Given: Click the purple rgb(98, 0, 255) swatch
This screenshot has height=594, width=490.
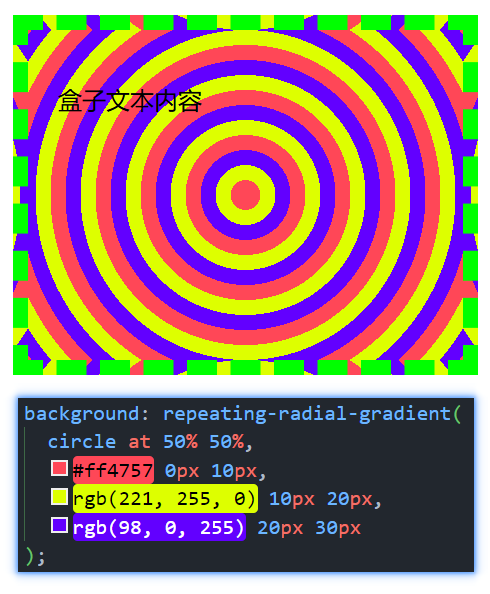Looking at the screenshot, I should [x=59, y=525].
